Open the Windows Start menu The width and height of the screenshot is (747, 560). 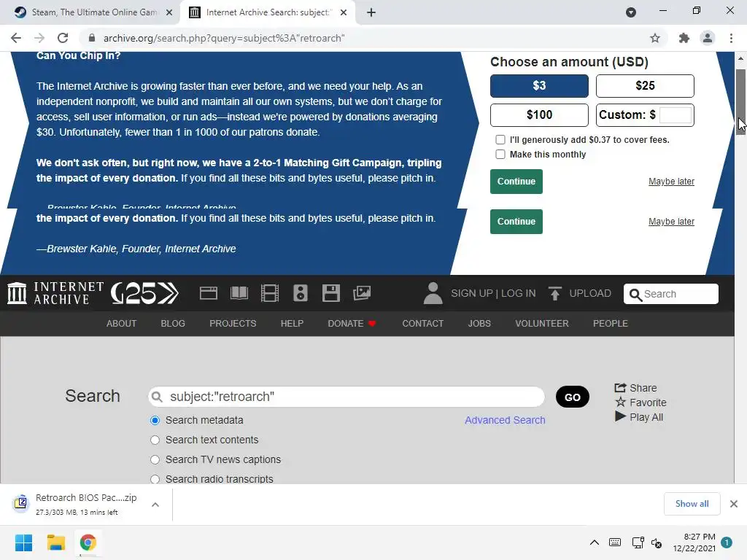point(23,542)
